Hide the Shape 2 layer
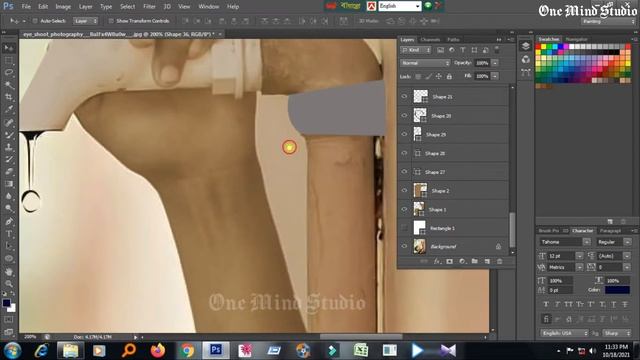This screenshot has width=640, height=360. (404, 191)
